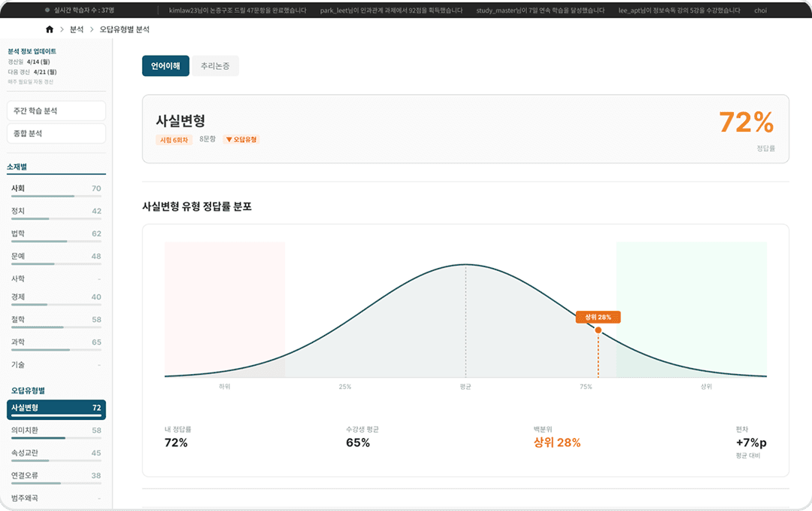Viewport: 812px width, 511px height.
Task: Click kimlaw23 ticker notification
Action: click(238, 11)
